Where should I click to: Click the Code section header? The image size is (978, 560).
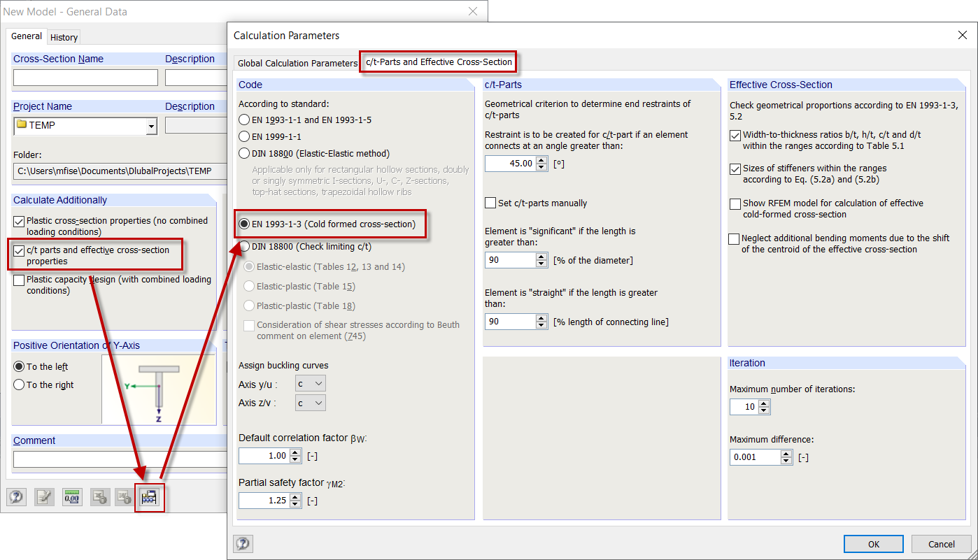(356, 85)
